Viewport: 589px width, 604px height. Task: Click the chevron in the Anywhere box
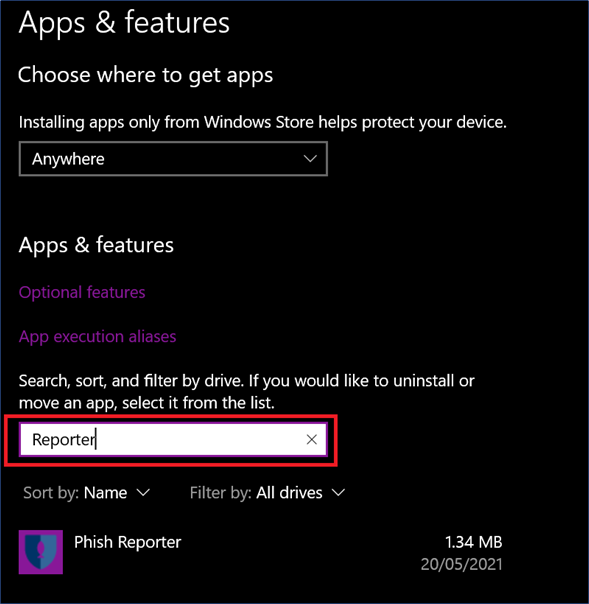[310, 159]
